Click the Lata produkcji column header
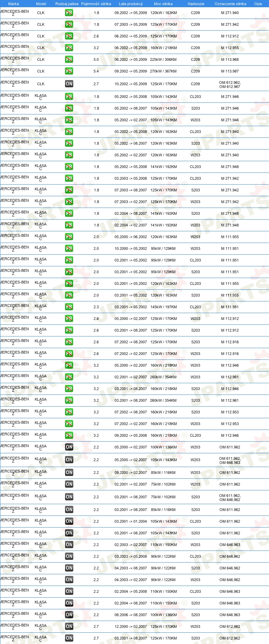Viewport: 269px width, 644px height. (131, 4)
